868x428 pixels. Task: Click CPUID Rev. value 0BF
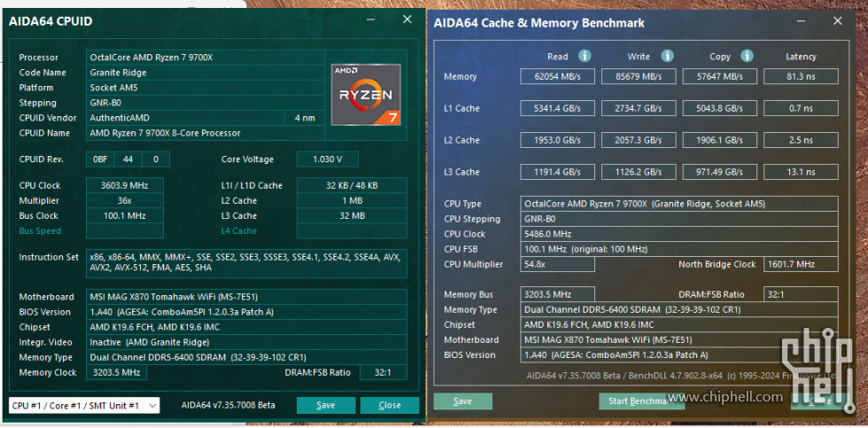100,160
